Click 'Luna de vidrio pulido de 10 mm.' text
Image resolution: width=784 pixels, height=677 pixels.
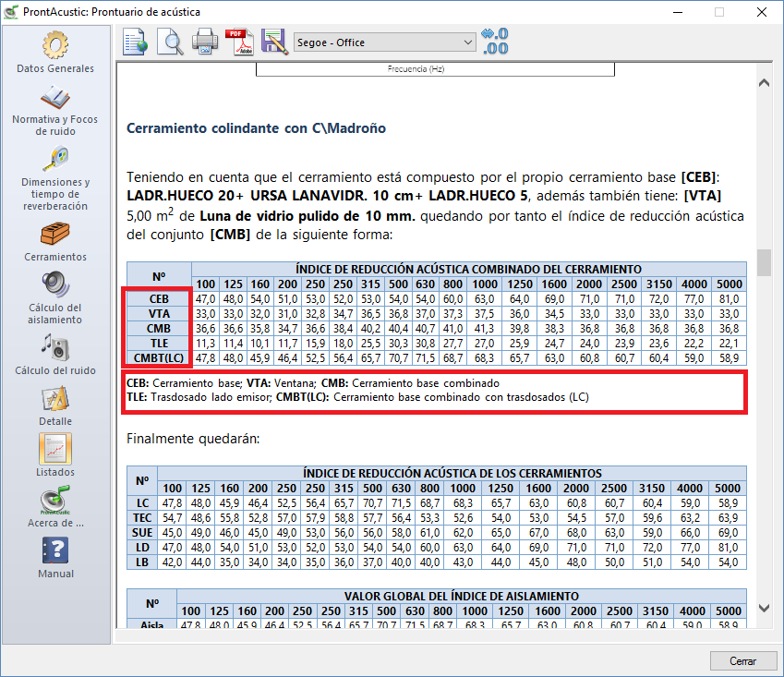tap(308, 216)
